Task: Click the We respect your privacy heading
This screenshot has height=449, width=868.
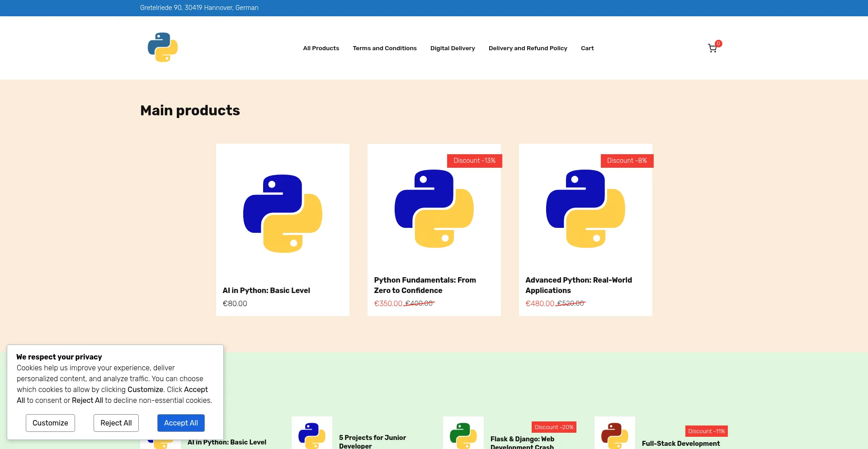Action: coord(59,357)
